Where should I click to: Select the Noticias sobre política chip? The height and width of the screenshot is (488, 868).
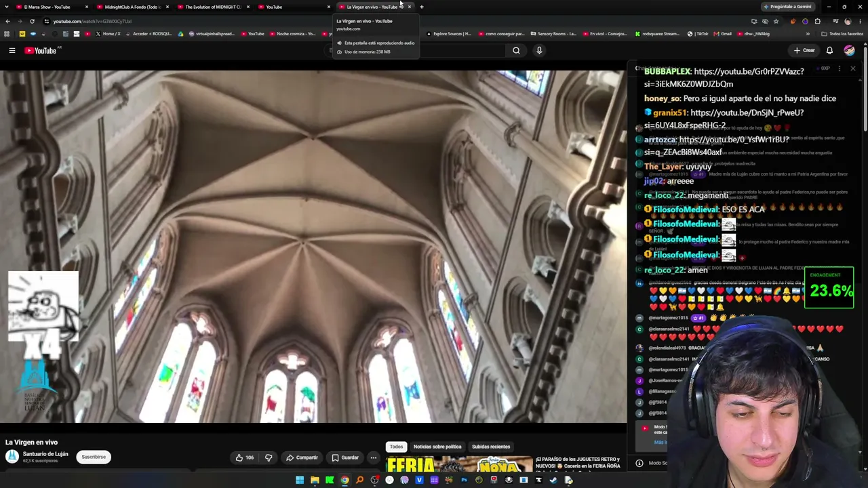pos(437,447)
